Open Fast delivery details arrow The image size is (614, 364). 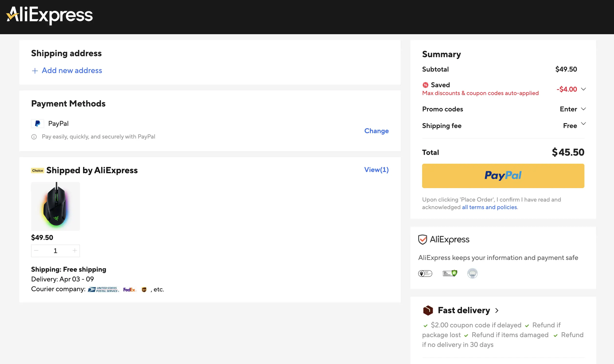[497, 310]
